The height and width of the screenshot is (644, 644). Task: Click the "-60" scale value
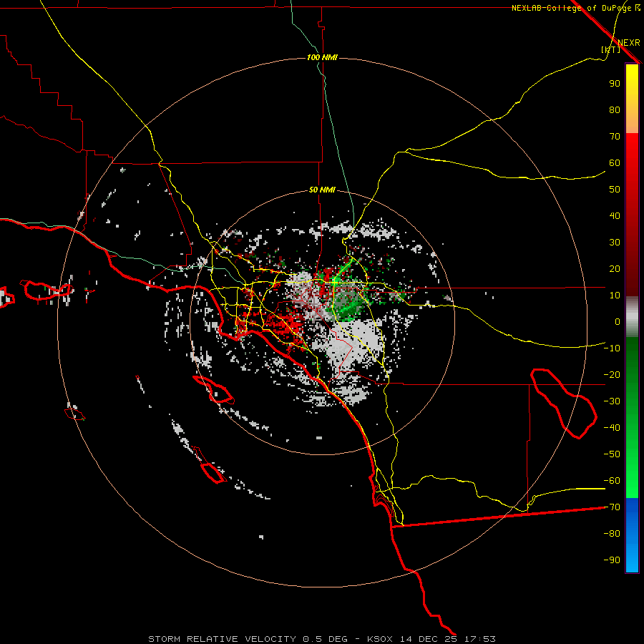pos(612,481)
